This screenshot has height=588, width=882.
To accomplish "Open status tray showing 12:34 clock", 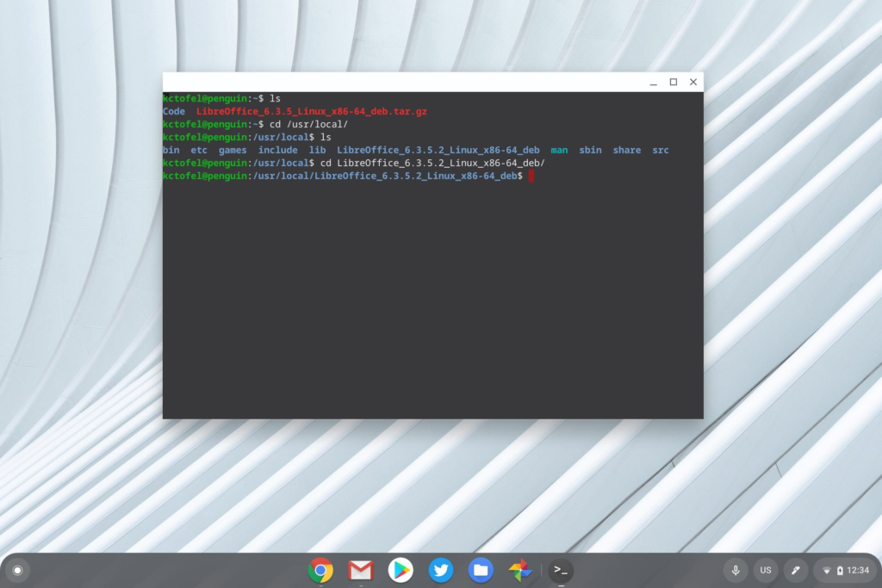I will 846,570.
